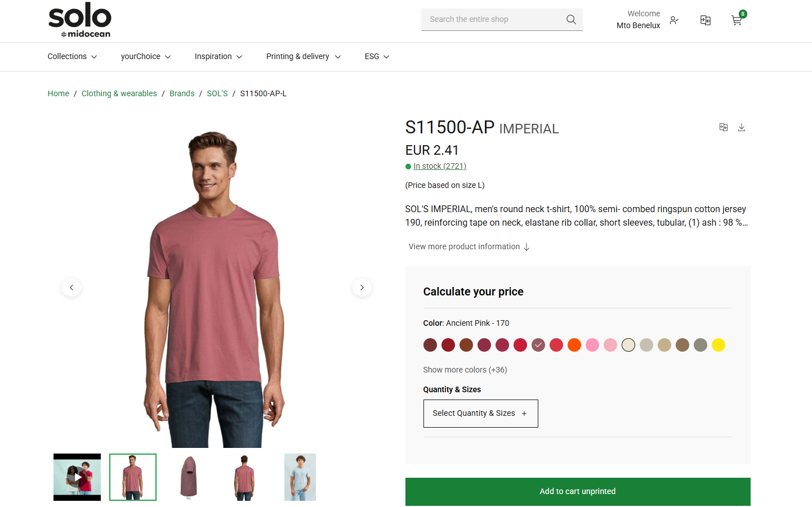The width and height of the screenshot is (812, 507).
Task: Show previous product image arrow
Action: coord(72,288)
